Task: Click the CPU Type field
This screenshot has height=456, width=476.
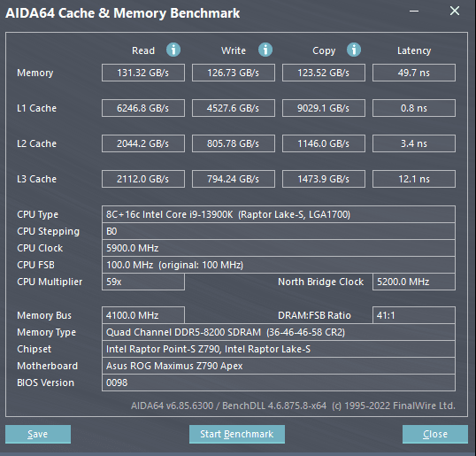Action: point(279,214)
